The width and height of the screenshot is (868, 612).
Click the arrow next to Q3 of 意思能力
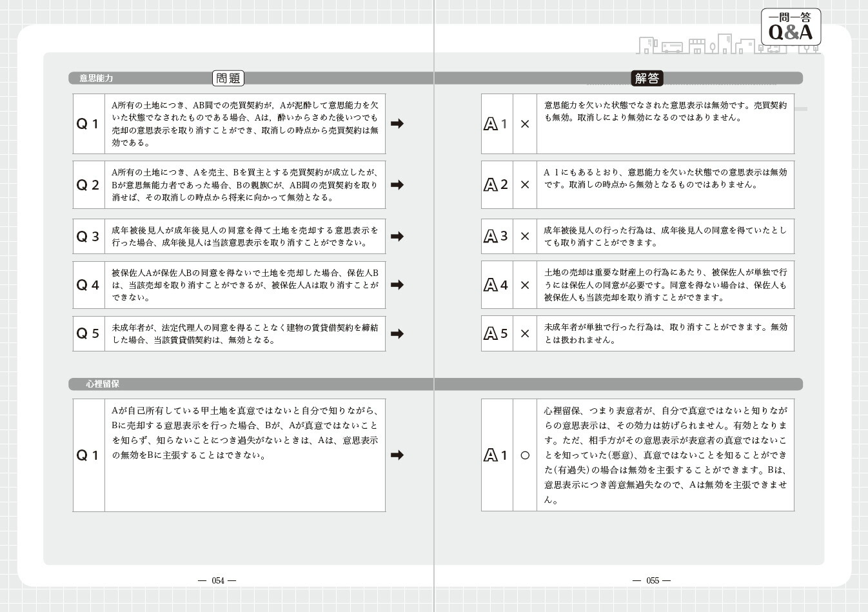[397, 237]
